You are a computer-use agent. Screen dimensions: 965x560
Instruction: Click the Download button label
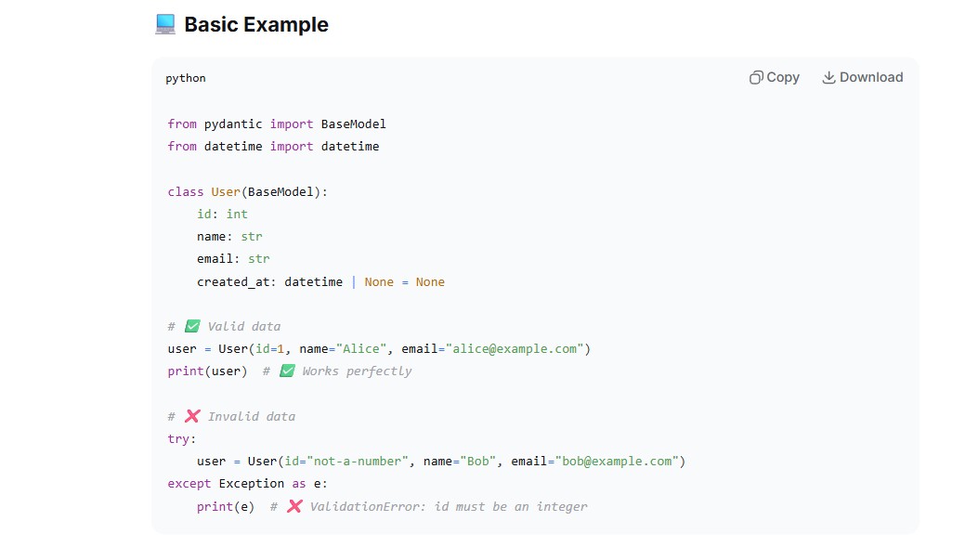point(871,77)
